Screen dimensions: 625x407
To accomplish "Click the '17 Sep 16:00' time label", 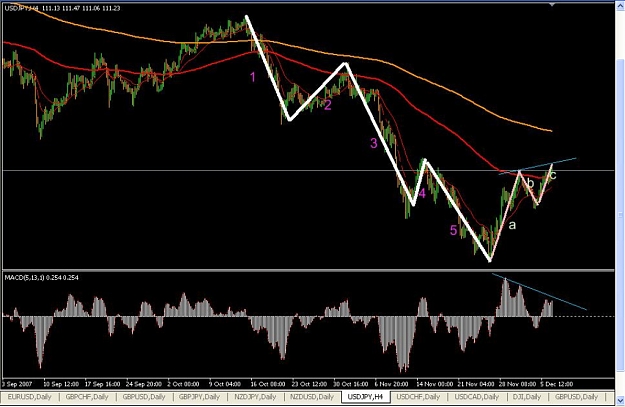I will [x=102, y=384].
